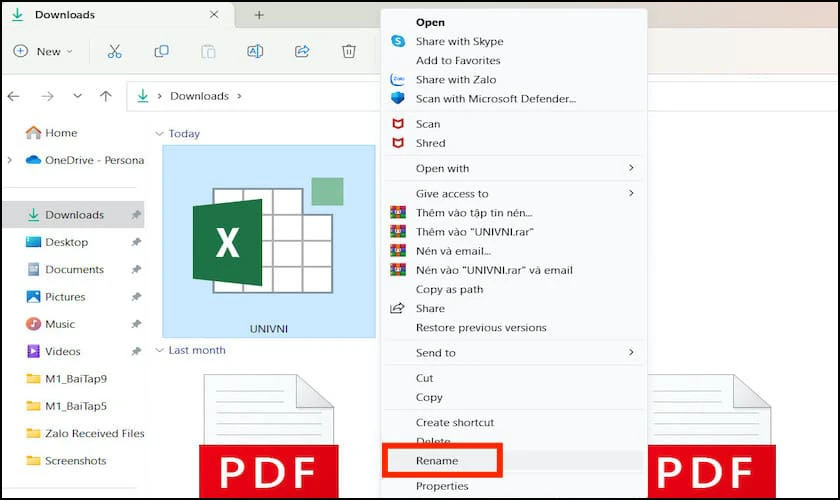The image size is (840, 500).
Task: Open Videos in the sidebar
Action: point(54,352)
